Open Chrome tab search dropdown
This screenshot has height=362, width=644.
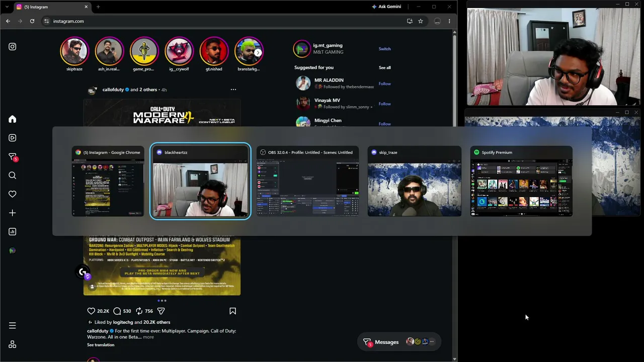coord(7,7)
